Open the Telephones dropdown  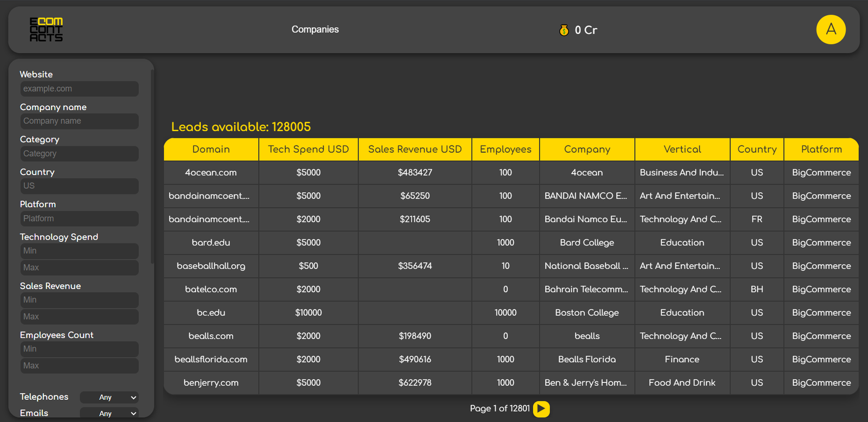tap(109, 398)
